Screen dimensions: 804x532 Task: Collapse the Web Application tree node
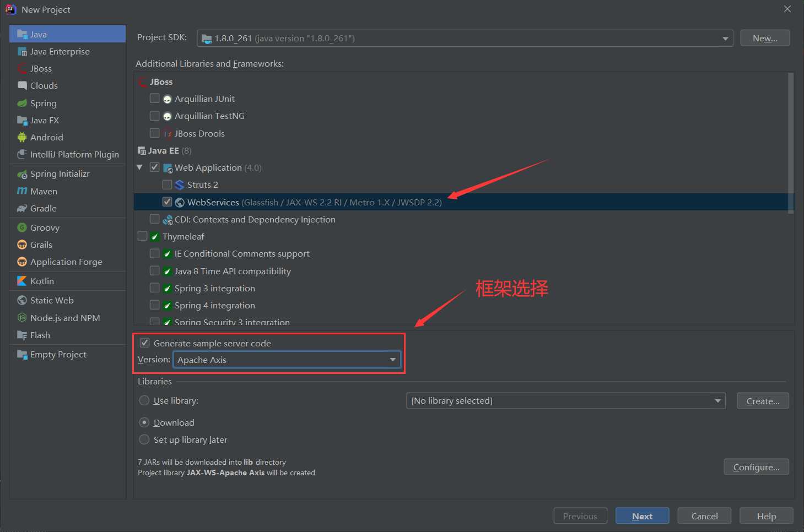pos(139,167)
